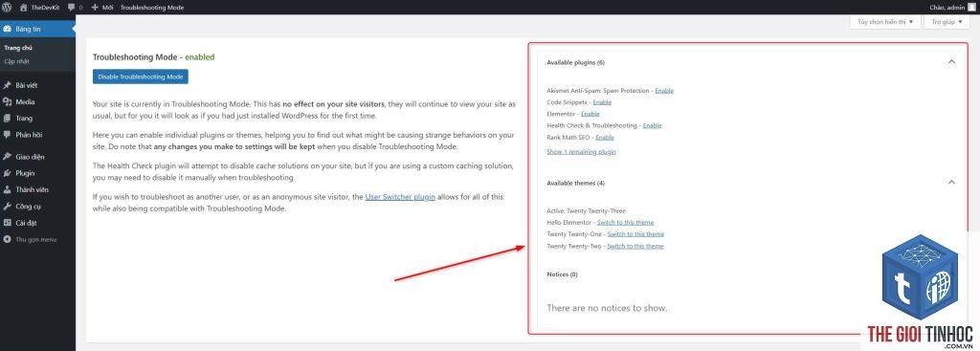The height and width of the screenshot is (351, 980).
Task: Click the Bảng tin dashboard icon
Action: pyautogui.click(x=7, y=29)
